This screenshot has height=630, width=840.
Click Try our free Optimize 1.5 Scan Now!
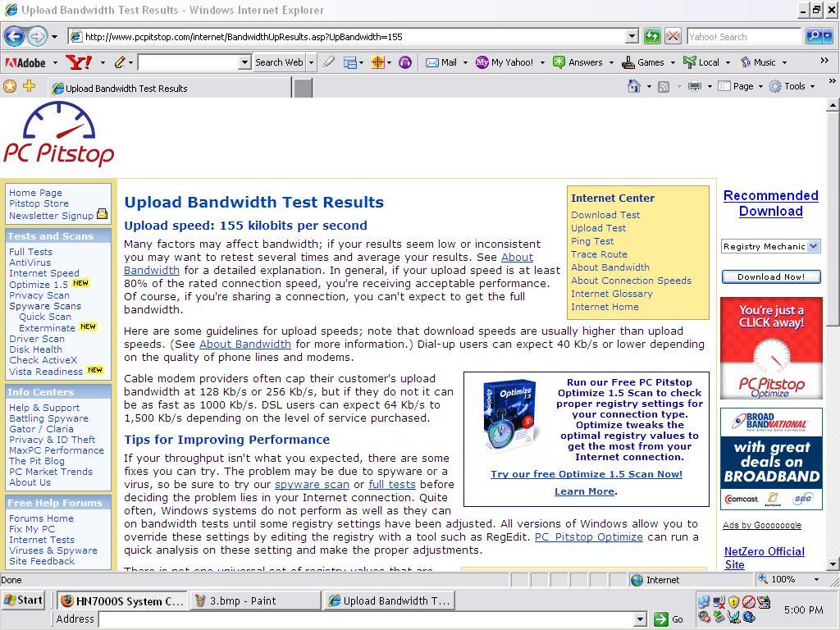tap(587, 474)
